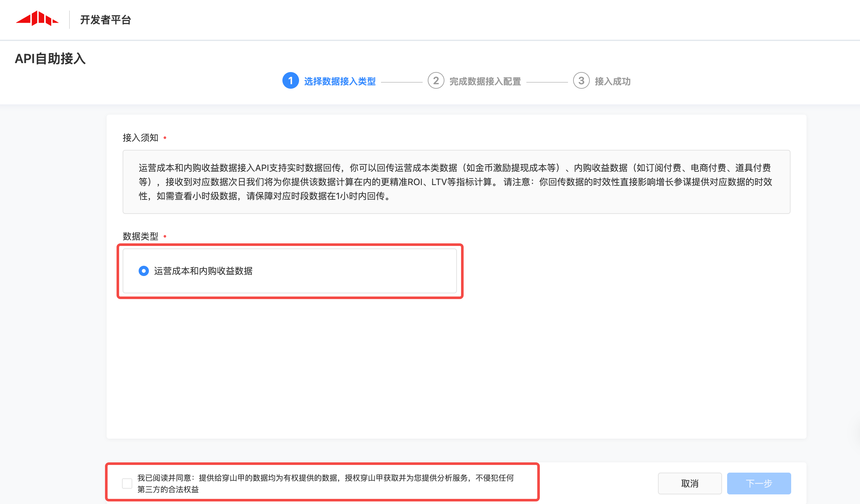Select the 运营成本和内购收益数据 radio button
Image resolution: width=860 pixels, height=504 pixels.
click(144, 271)
